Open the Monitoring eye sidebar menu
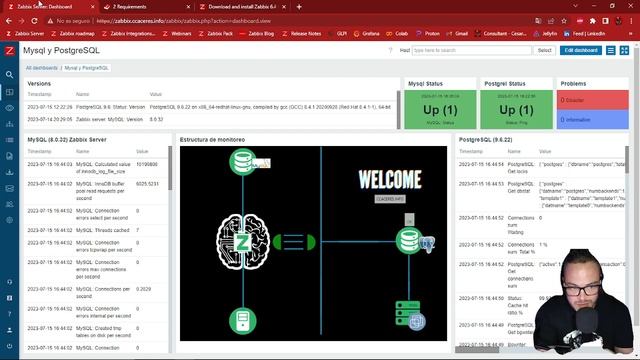Screen dimensions: 640x360 tap(9, 108)
